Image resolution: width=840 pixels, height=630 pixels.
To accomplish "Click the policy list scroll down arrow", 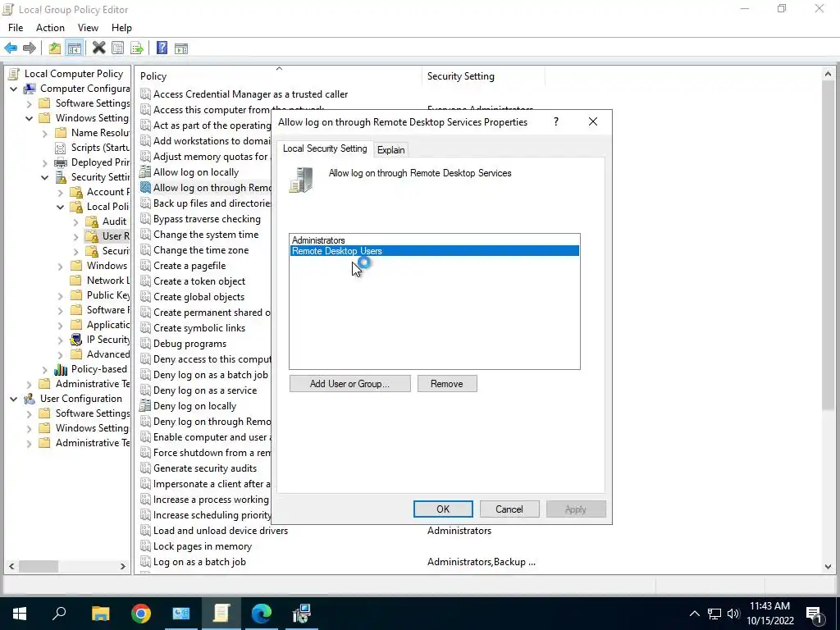I will point(829,566).
